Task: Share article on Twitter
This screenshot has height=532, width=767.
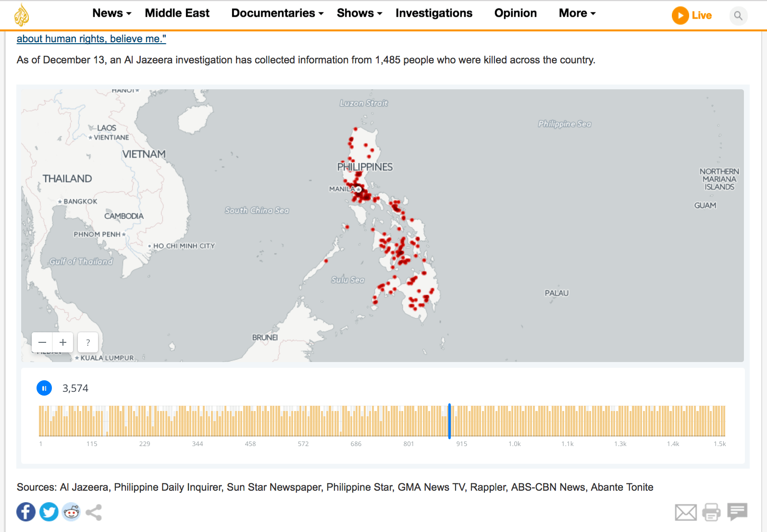Action: 49,512
